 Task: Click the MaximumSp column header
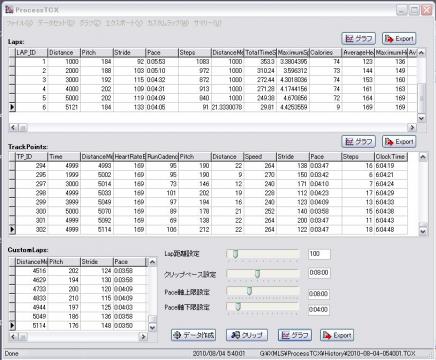coord(293,53)
